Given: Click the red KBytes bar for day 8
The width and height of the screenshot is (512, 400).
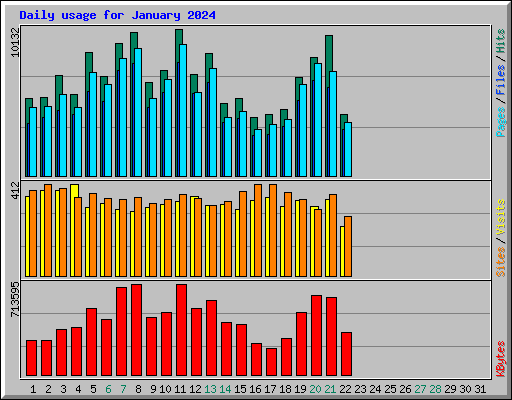Looking at the screenshot, I should point(136,330).
